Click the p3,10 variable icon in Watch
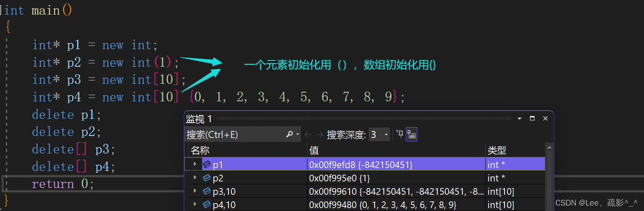The image size is (644, 211). pyautogui.click(x=206, y=191)
